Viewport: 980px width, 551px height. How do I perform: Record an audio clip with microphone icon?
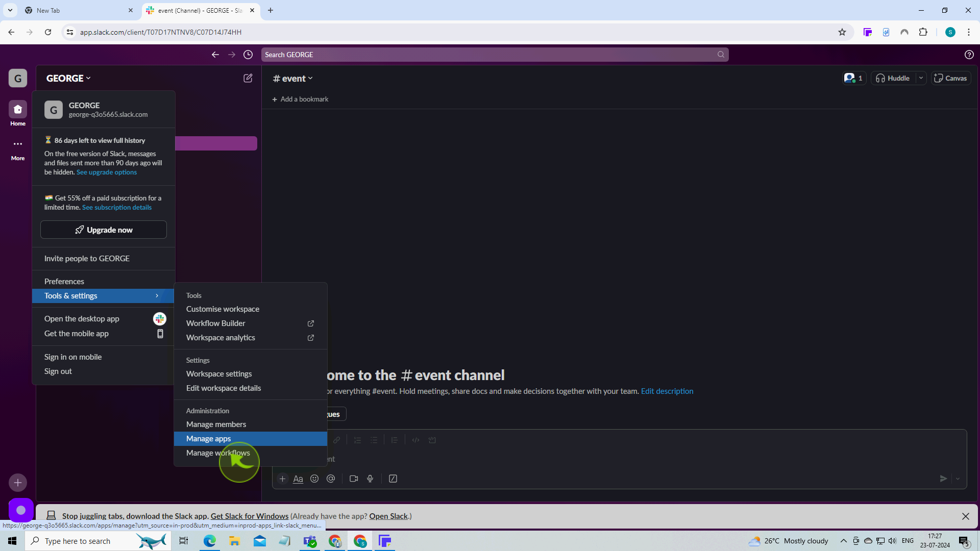pyautogui.click(x=370, y=479)
